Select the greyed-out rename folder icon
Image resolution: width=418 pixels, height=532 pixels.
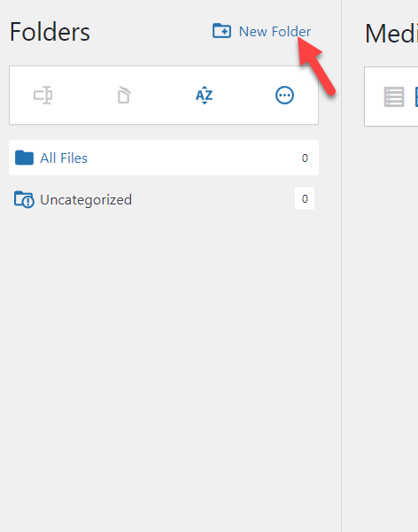(43, 96)
